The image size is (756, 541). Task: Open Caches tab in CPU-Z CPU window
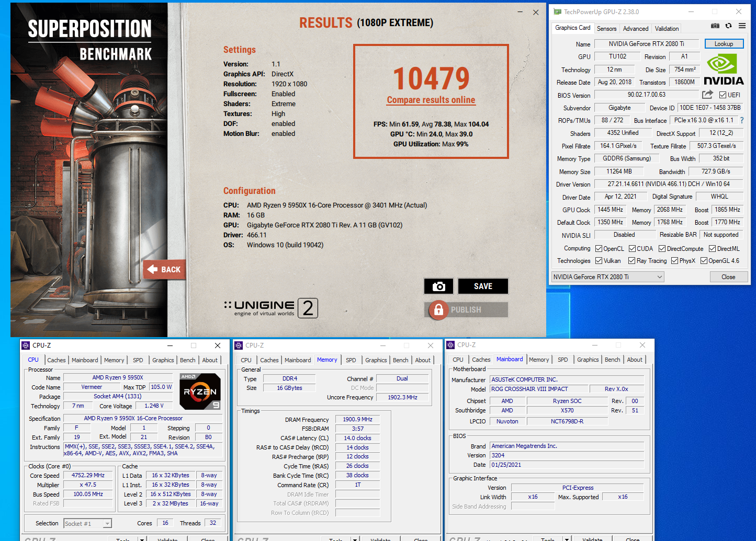pos(57,360)
